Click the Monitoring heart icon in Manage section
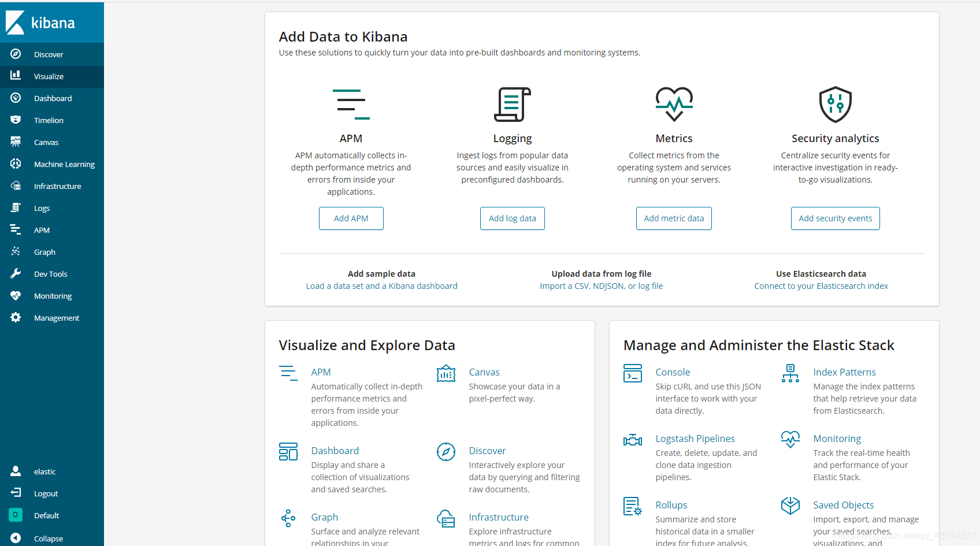The height and width of the screenshot is (546, 980). pyautogui.click(x=790, y=439)
